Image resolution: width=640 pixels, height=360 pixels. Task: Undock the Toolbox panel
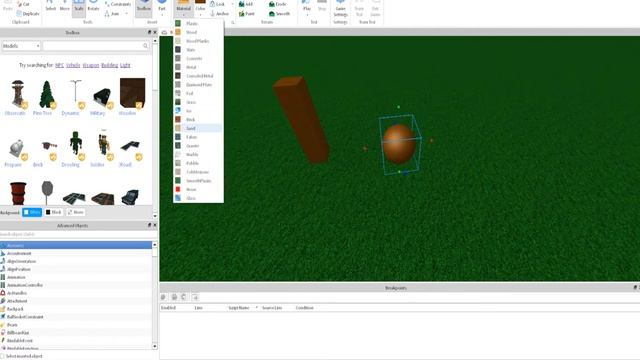click(x=149, y=32)
